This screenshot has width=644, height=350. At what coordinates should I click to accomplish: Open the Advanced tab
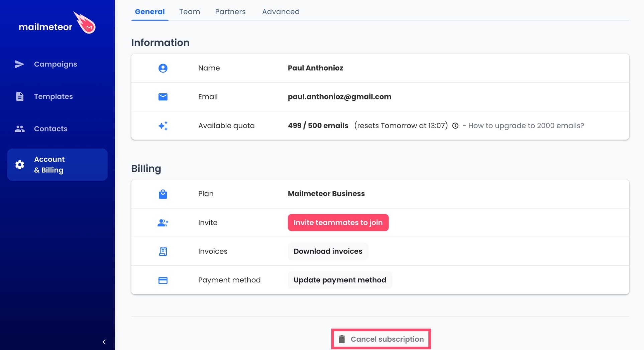click(281, 12)
